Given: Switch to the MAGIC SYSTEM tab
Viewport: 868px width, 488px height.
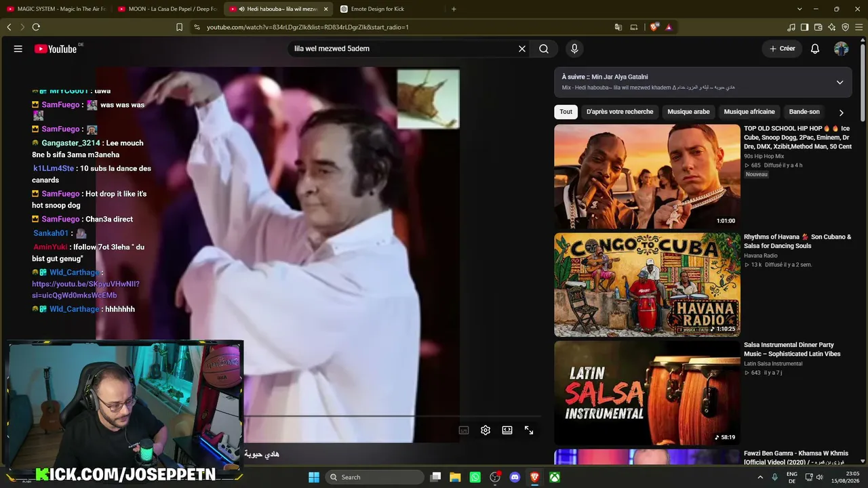Looking at the screenshot, I should tap(56, 9).
